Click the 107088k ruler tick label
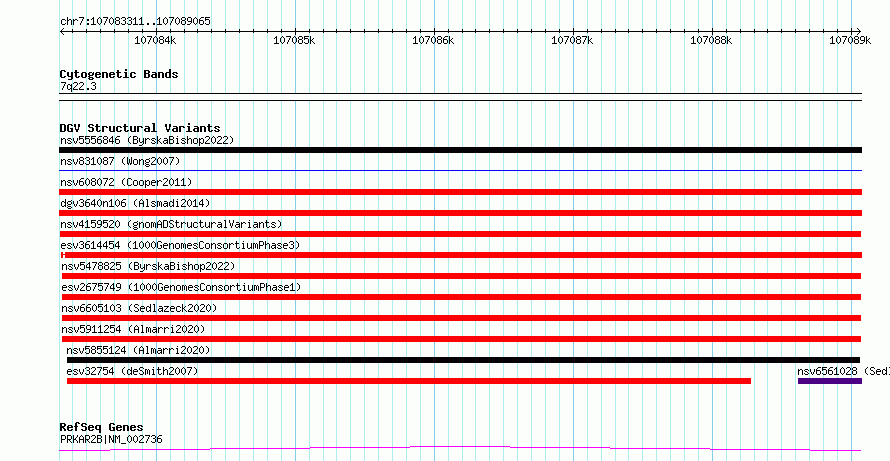 pos(711,40)
